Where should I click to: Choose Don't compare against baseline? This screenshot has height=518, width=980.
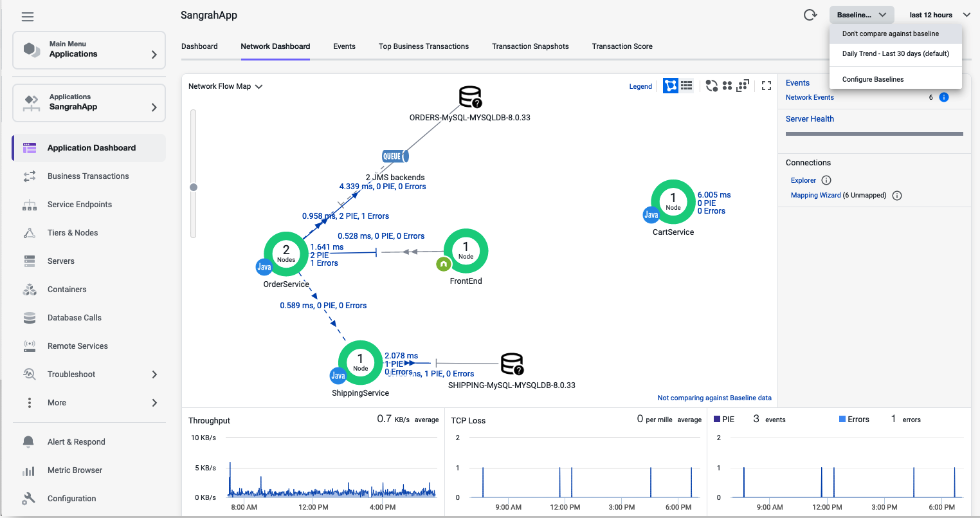[896, 33]
